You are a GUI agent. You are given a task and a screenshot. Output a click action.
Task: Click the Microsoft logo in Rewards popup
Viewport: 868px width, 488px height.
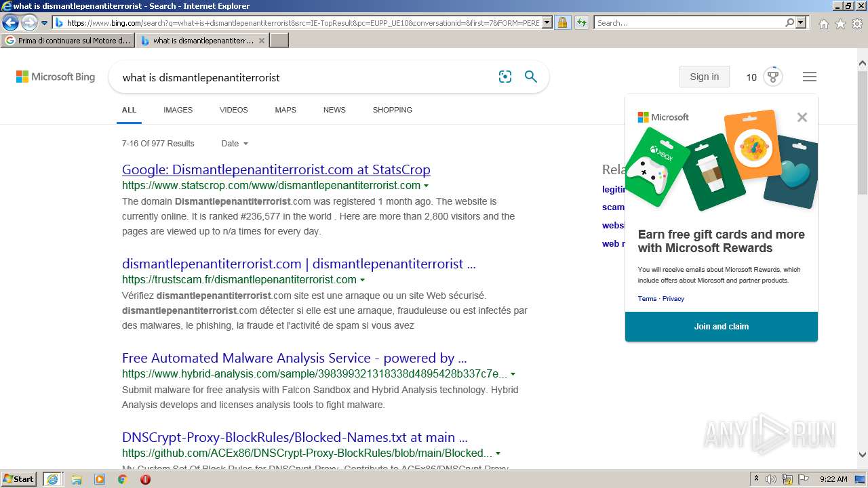click(663, 117)
